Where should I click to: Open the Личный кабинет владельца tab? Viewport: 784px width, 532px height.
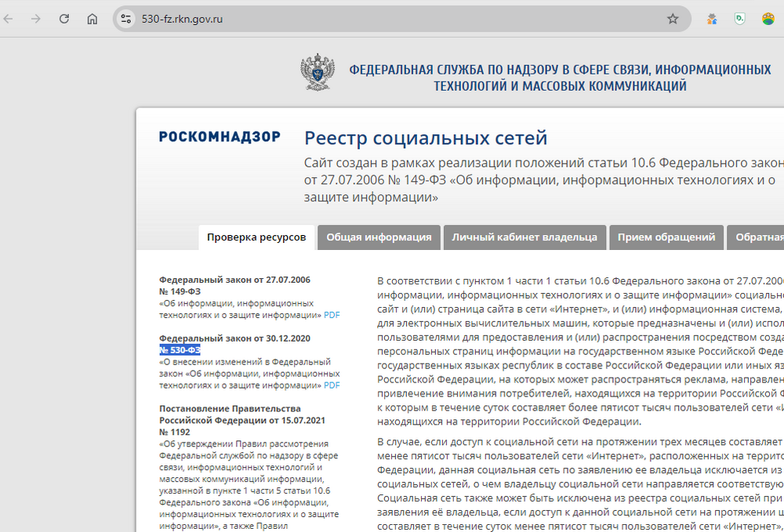click(x=524, y=237)
